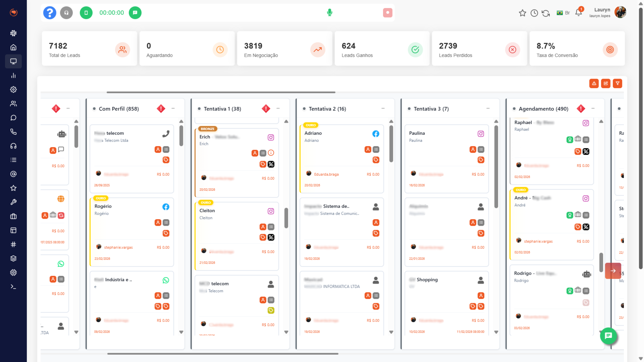This screenshot has width=644, height=362.
Task: Open Lauryn user profile avatar
Action: click(620, 12)
